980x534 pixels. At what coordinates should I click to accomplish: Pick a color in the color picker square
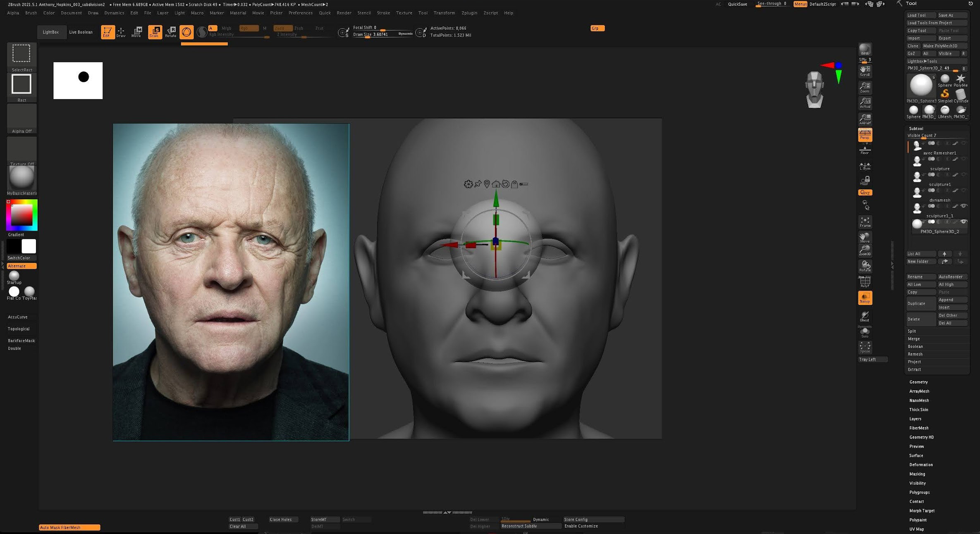click(22, 215)
